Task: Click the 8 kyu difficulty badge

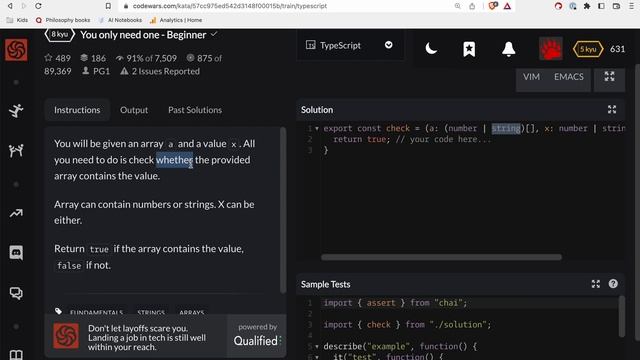Action: tap(60, 34)
